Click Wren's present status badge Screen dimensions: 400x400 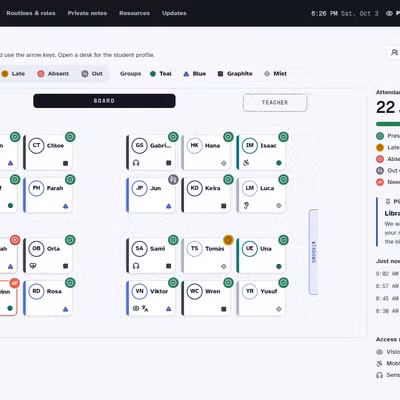point(228,283)
